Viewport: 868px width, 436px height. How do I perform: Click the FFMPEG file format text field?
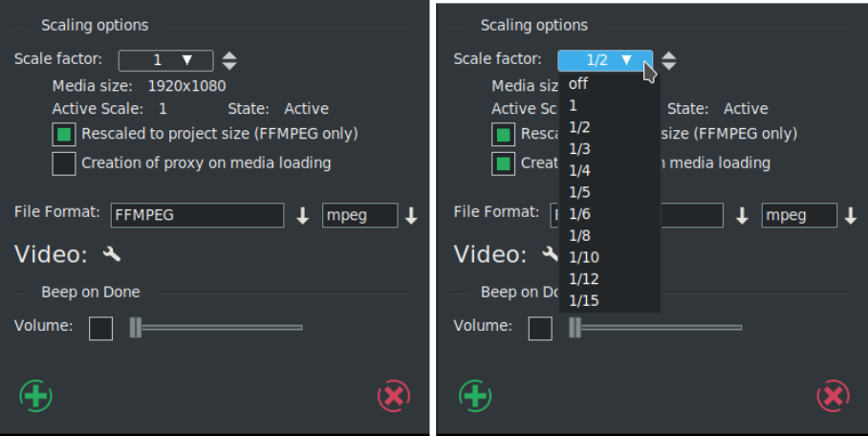(197, 215)
